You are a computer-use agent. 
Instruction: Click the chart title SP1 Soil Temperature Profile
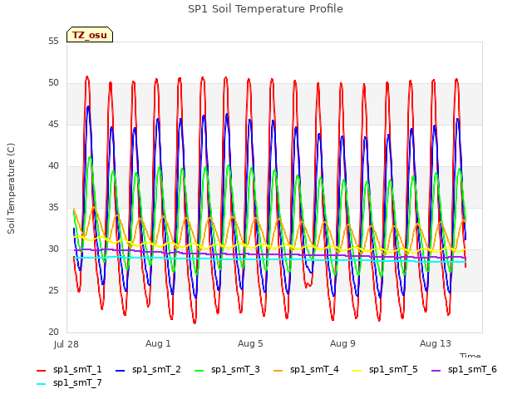[265, 9]
